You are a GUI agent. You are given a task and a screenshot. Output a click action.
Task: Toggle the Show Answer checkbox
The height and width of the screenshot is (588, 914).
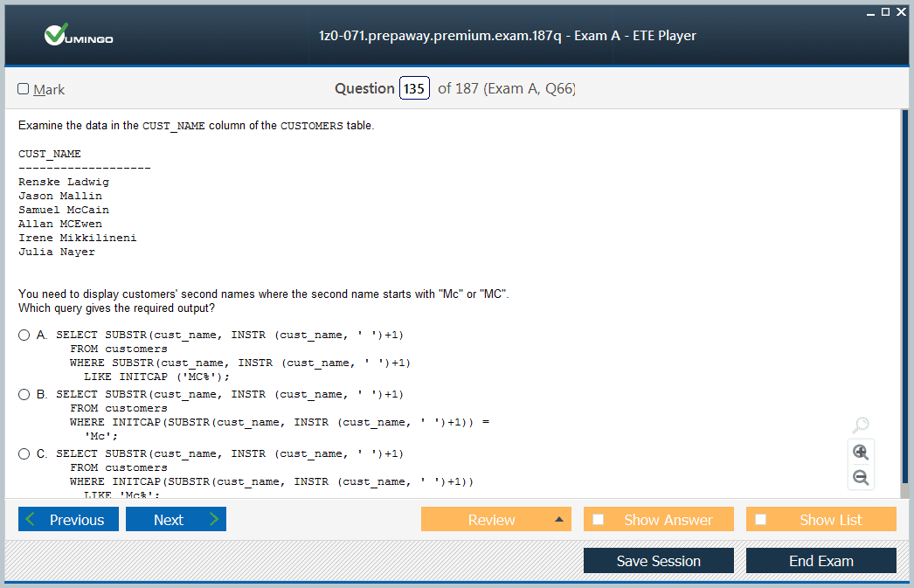598,519
